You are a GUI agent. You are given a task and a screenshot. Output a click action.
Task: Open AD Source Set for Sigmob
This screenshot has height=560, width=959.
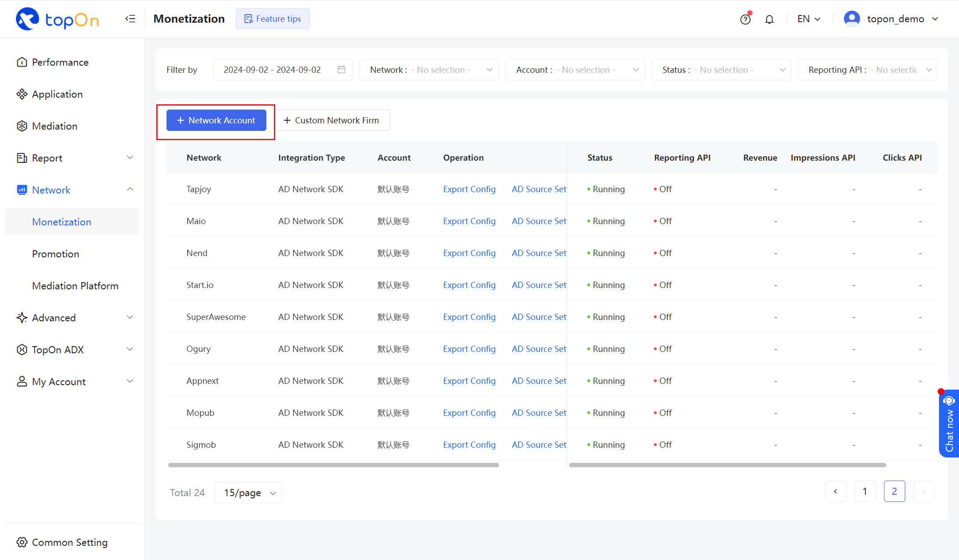pos(539,445)
